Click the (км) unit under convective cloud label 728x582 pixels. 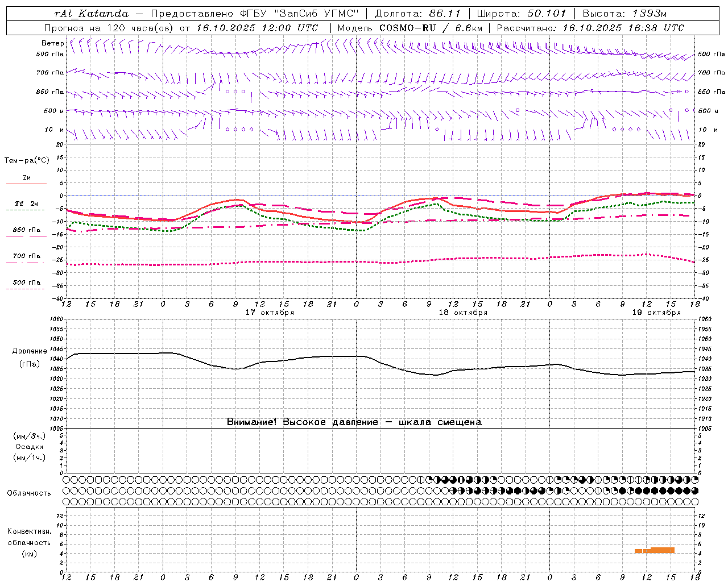[x=30, y=554]
